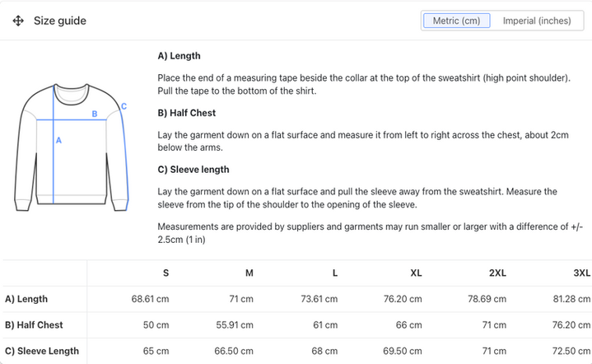The height and width of the screenshot is (364, 592).
Task: Click the blue B half chest marker
Action: coord(95,114)
